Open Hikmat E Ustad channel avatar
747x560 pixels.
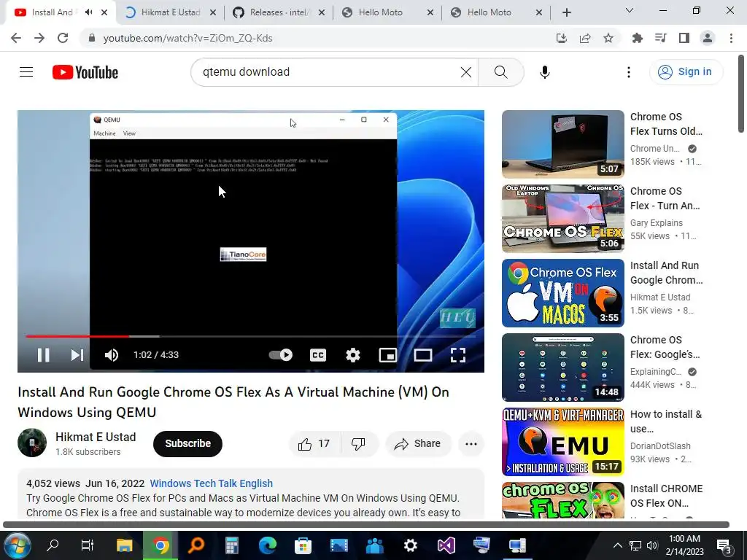click(x=32, y=443)
